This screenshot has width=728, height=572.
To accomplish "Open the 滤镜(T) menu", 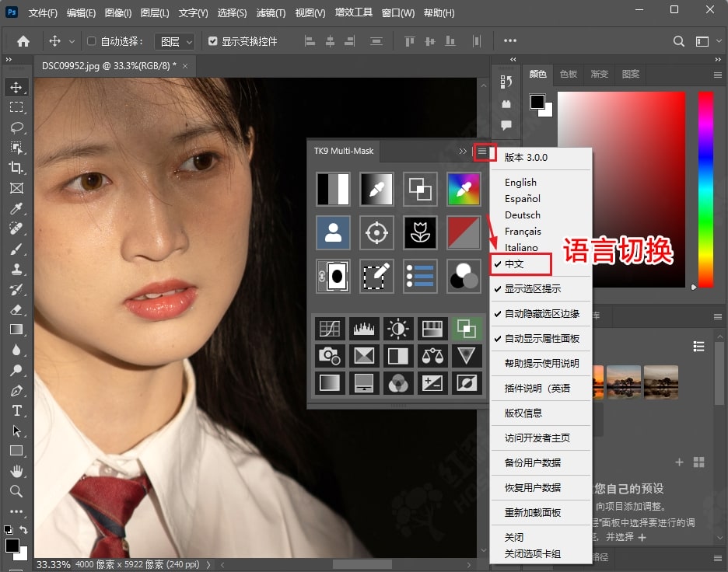I will coord(271,13).
